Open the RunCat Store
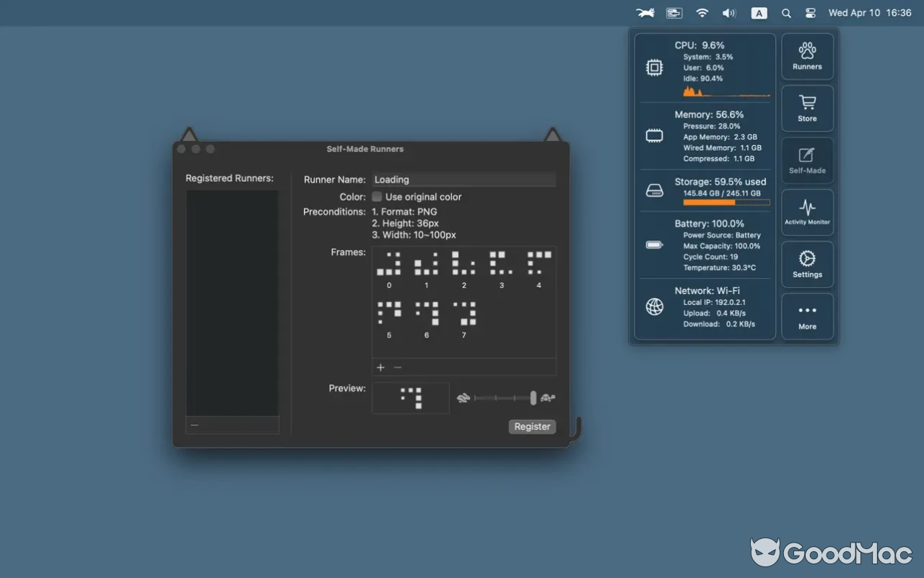Image resolution: width=924 pixels, height=578 pixels. 807,108
